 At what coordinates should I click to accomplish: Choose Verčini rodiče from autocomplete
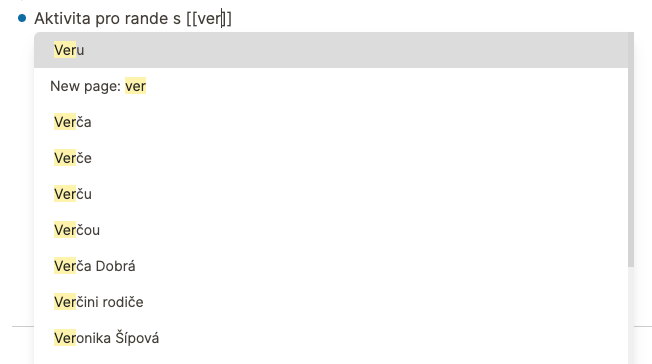[331, 302]
